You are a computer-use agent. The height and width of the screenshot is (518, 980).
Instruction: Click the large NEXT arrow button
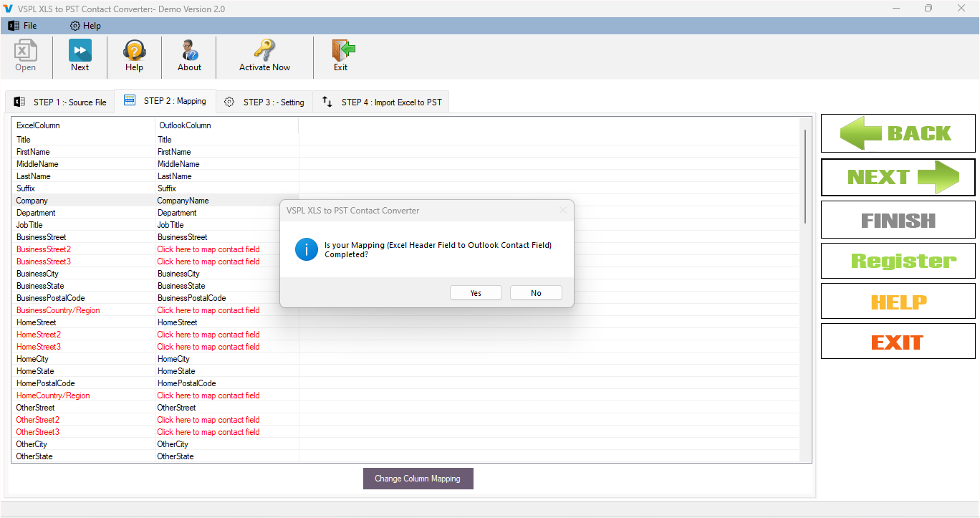coord(898,177)
